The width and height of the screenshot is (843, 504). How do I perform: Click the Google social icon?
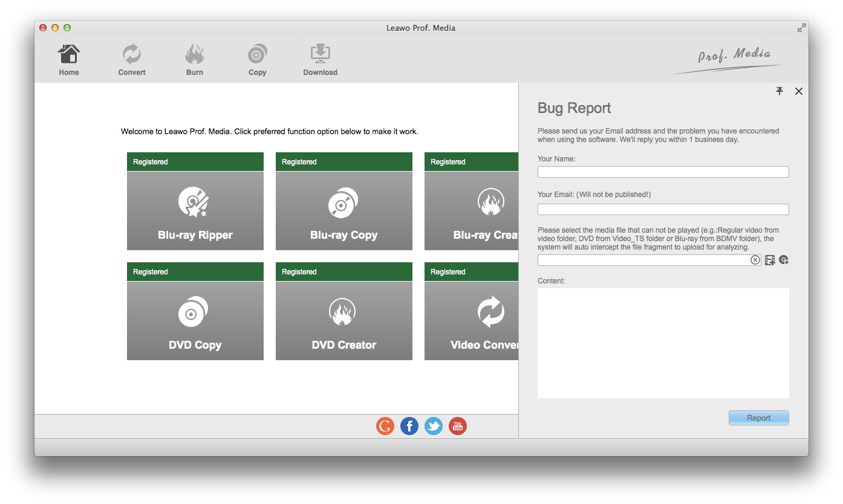click(x=385, y=427)
